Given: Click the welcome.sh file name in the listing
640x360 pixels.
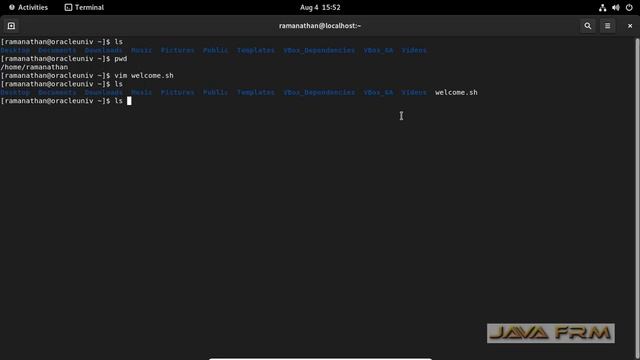Looking at the screenshot, I should click(x=456, y=92).
